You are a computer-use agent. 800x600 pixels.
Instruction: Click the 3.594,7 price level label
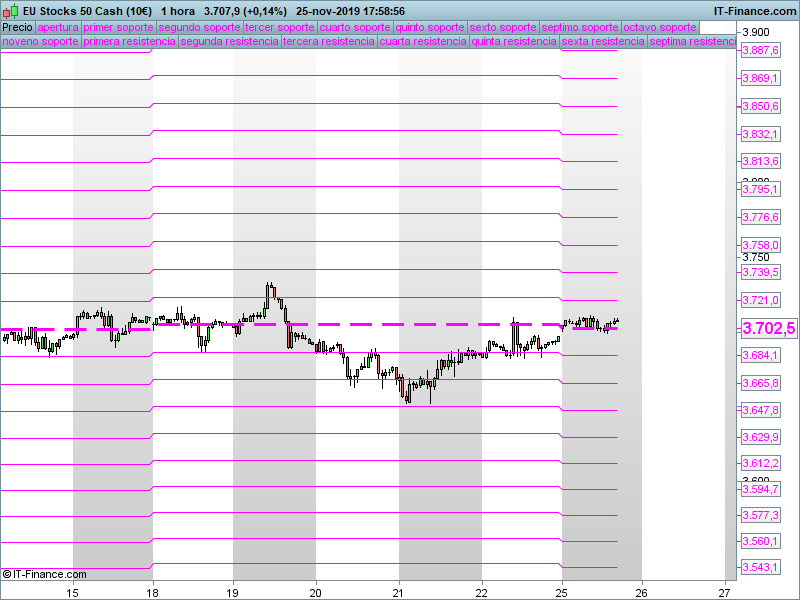tap(760, 489)
